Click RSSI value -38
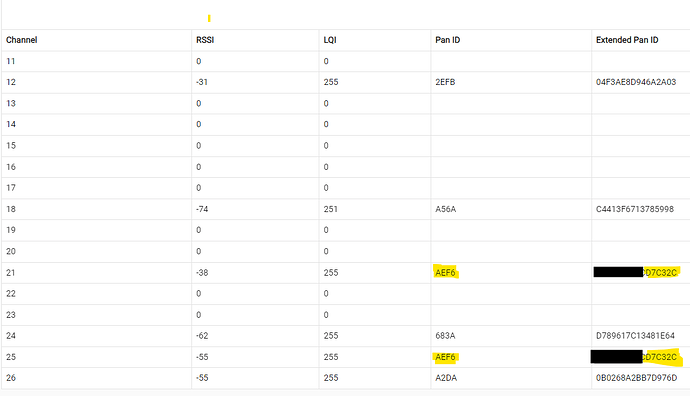Screen dimensions: 690x396 tap(202, 273)
